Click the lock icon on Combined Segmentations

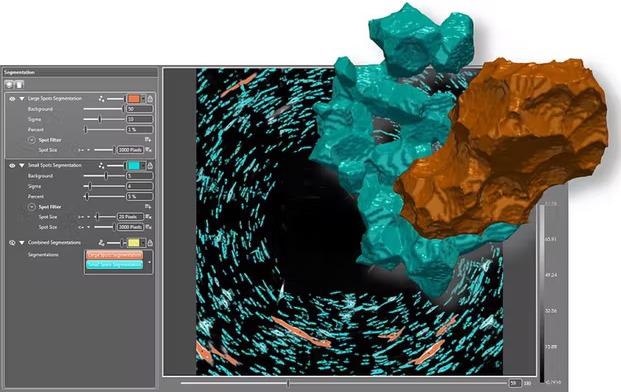(x=150, y=243)
